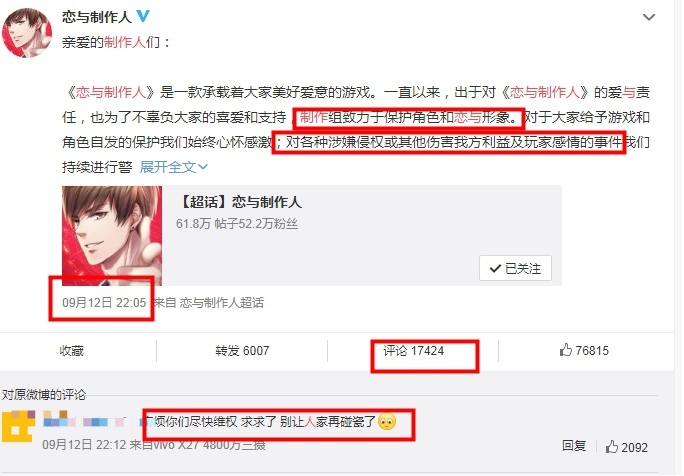Image resolution: width=684 pixels, height=476 pixels.
Task: Toggle the 已关注 follow button
Action: [x=515, y=268]
